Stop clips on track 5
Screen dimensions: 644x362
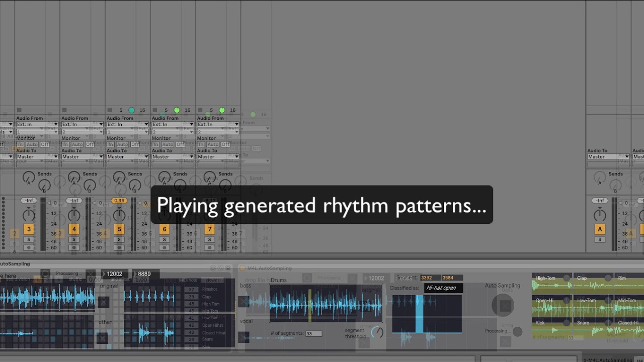coord(110,110)
